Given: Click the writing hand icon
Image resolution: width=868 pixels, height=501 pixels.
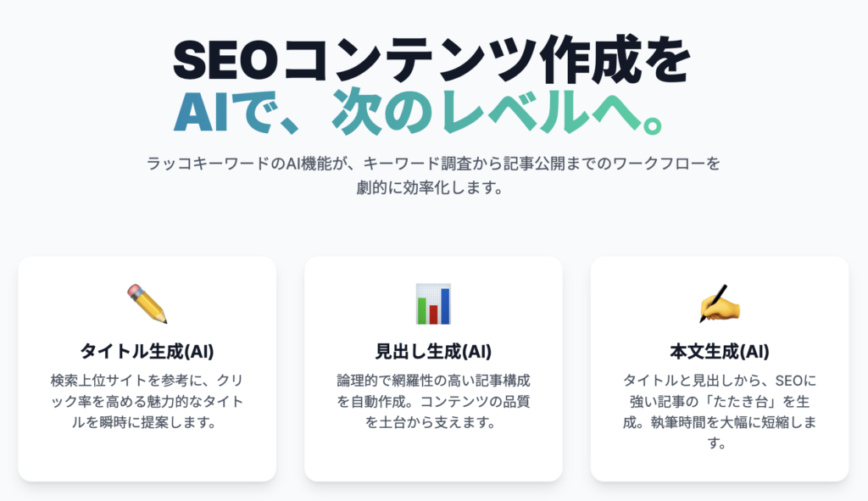Looking at the screenshot, I should (x=720, y=303).
